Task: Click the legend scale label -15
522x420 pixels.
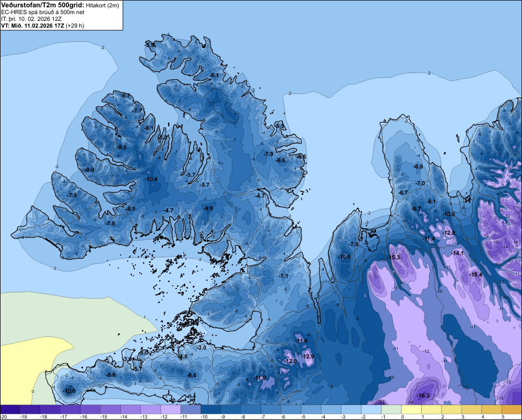Action: point(104,417)
